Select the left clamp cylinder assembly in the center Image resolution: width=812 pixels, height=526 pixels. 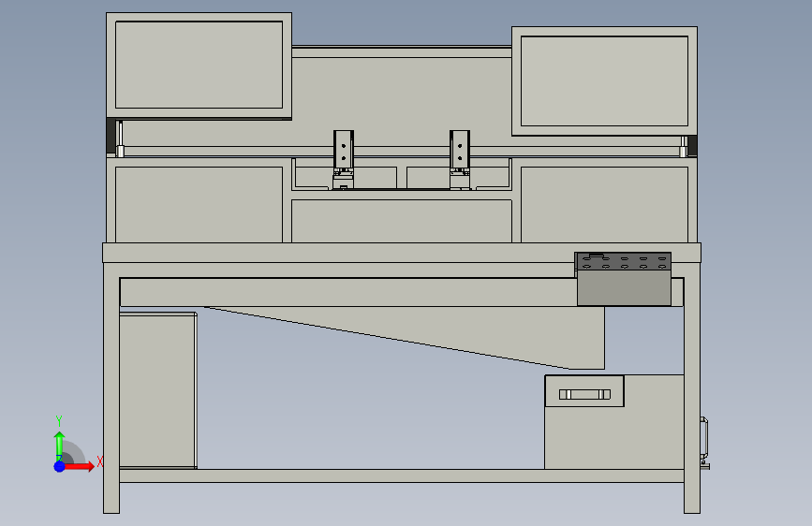point(344,160)
